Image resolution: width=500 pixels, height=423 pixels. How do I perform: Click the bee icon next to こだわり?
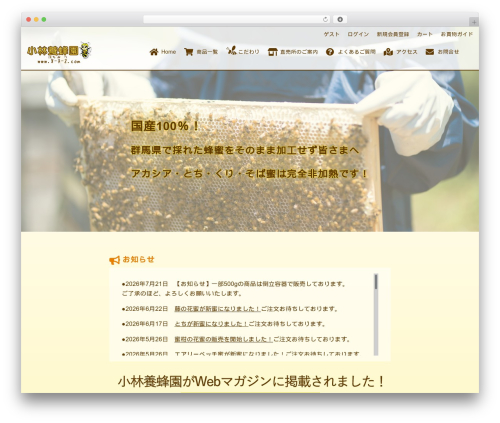click(x=231, y=51)
